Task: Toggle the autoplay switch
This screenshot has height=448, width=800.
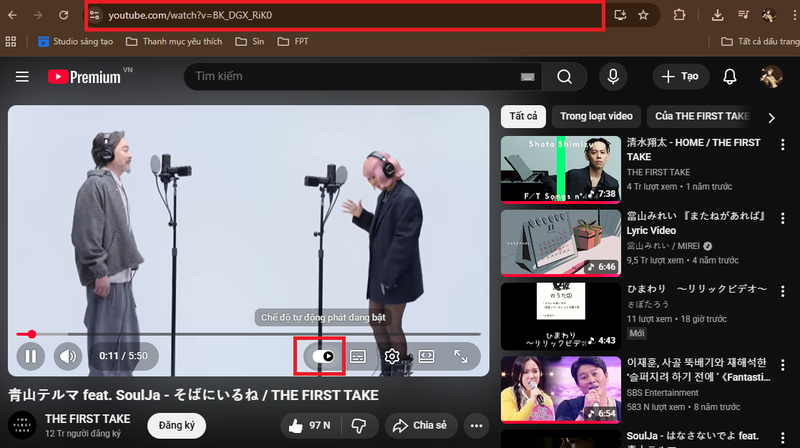Action: pos(322,356)
